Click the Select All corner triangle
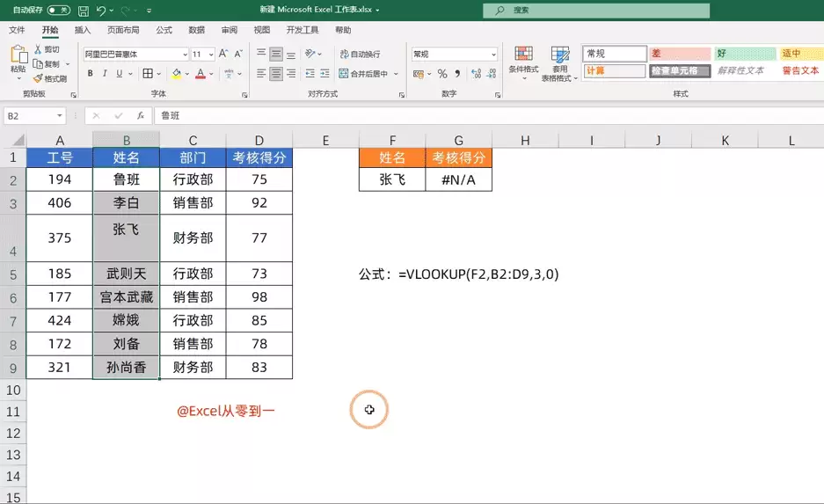The image size is (824, 504). click(x=18, y=141)
